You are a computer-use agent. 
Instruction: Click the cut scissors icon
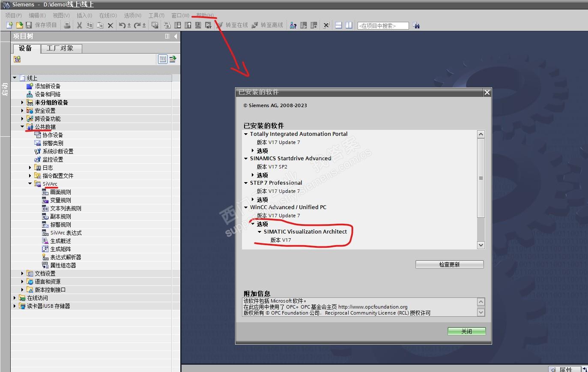(79, 25)
